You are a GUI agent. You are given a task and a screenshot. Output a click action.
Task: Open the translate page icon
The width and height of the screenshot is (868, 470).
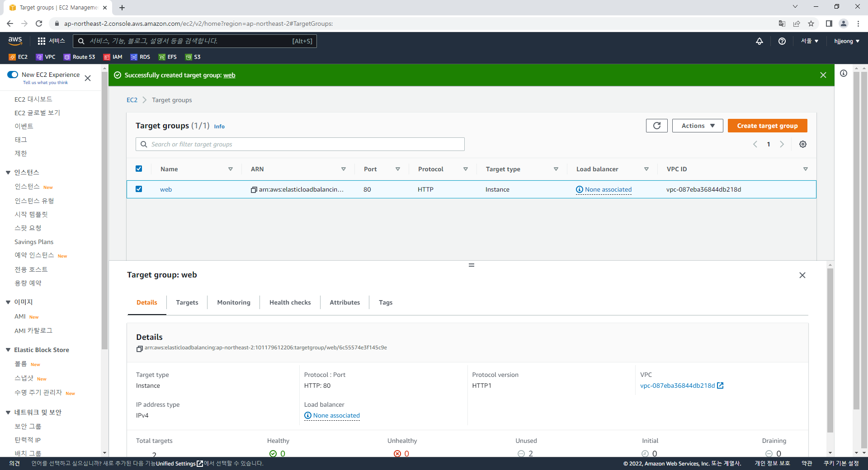click(x=782, y=23)
